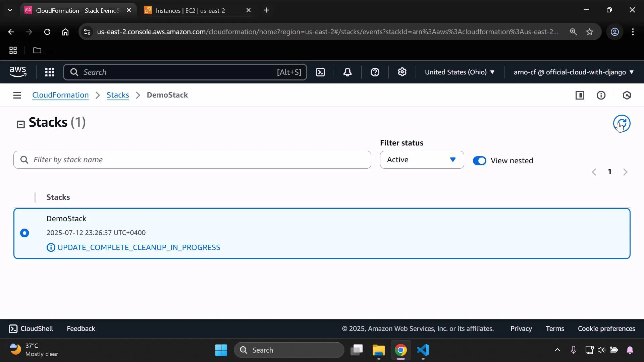
Task: Open weather widget 37°C Mostly clear
Action: (34, 350)
